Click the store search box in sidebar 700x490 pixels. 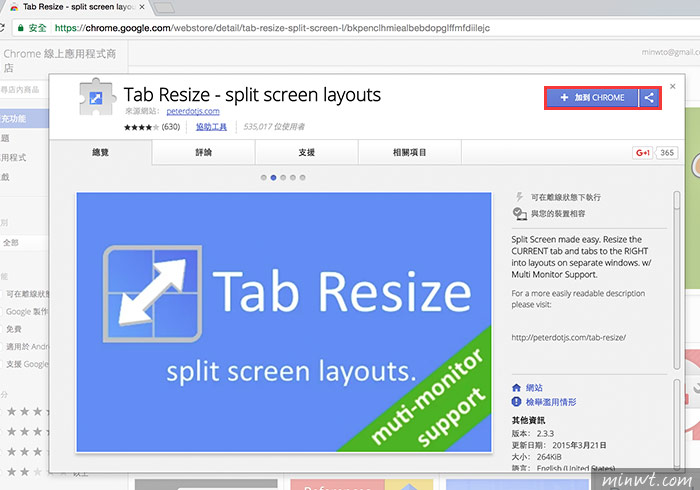coord(24,90)
